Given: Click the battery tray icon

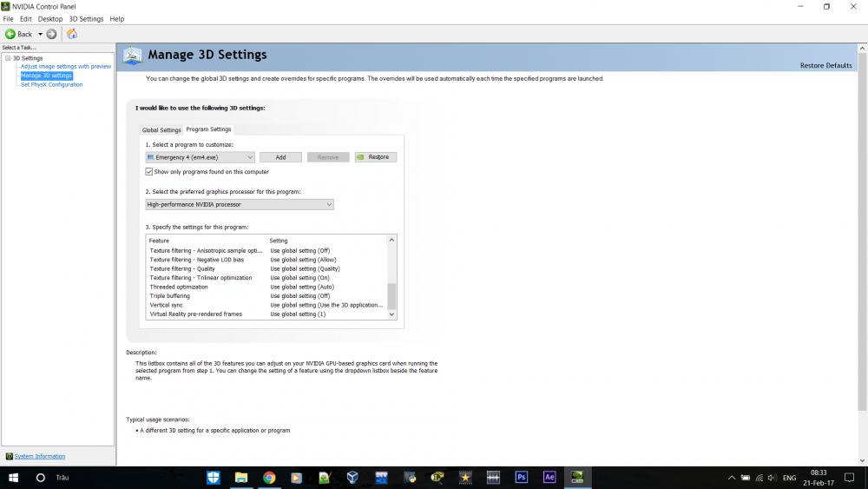Looking at the screenshot, I should 746,478.
